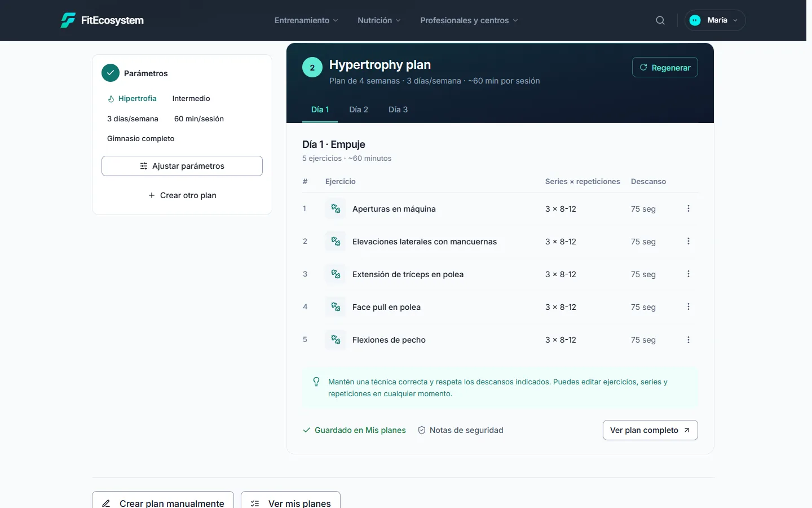Select the Hipertrofia parameter chip

pyautogui.click(x=132, y=99)
